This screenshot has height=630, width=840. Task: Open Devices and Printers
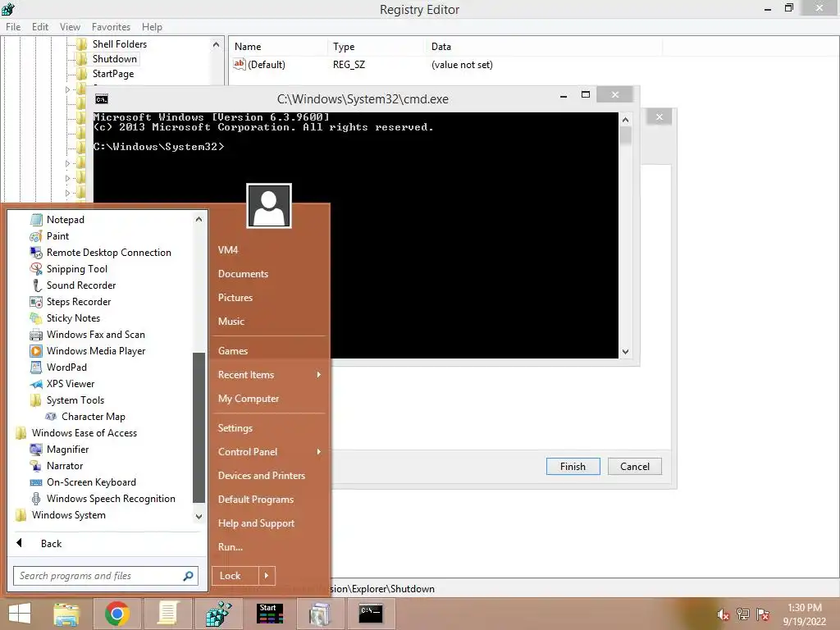click(262, 476)
